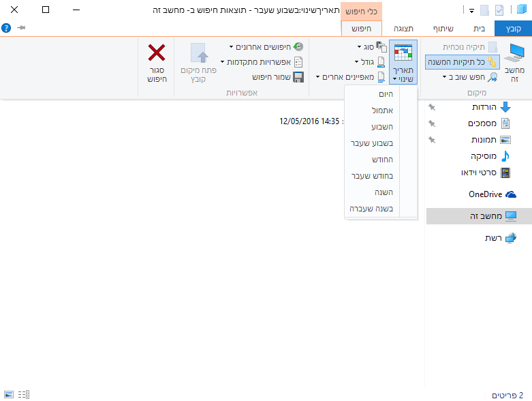
Task: Click the מאפיינים אחרים document icon
Action: [381, 77]
